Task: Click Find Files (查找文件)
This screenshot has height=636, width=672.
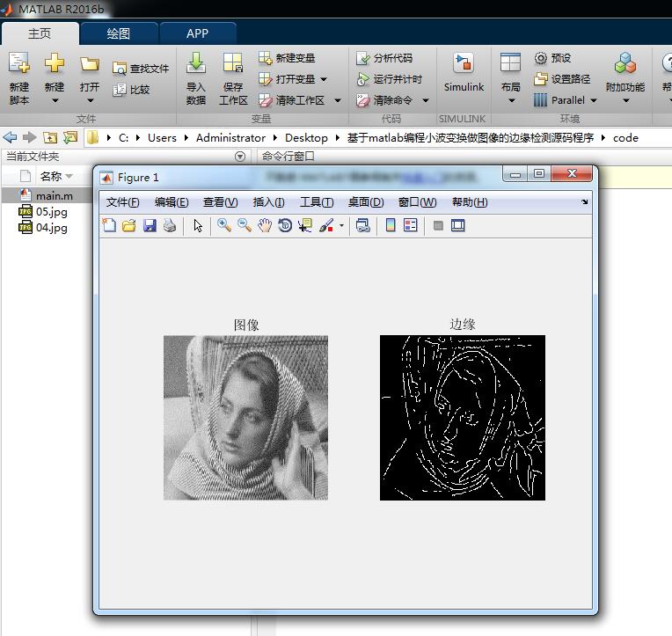Action: click(x=141, y=68)
